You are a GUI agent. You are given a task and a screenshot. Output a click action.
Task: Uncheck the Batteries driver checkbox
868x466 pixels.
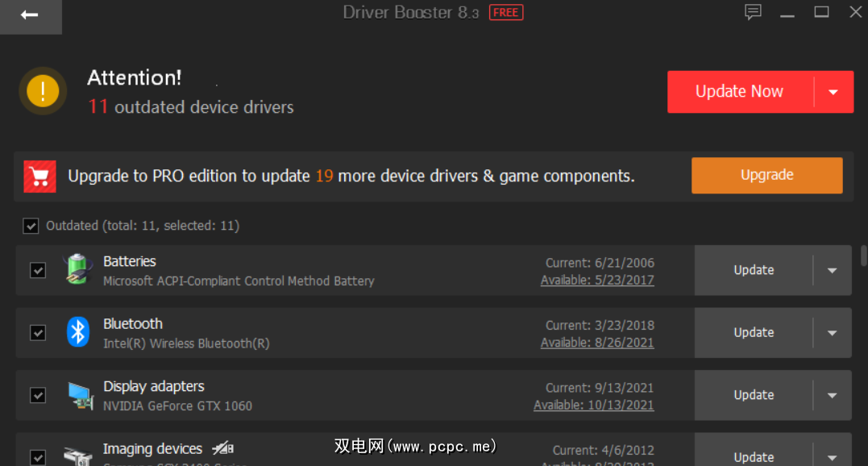pos(38,270)
